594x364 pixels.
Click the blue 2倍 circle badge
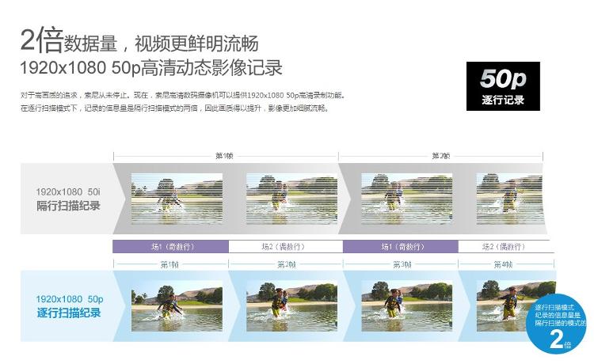[561, 325]
